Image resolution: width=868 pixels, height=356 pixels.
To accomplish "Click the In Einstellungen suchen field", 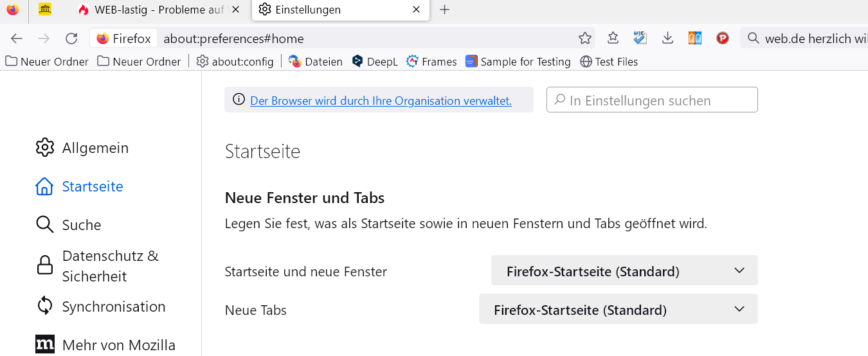I will point(652,100).
